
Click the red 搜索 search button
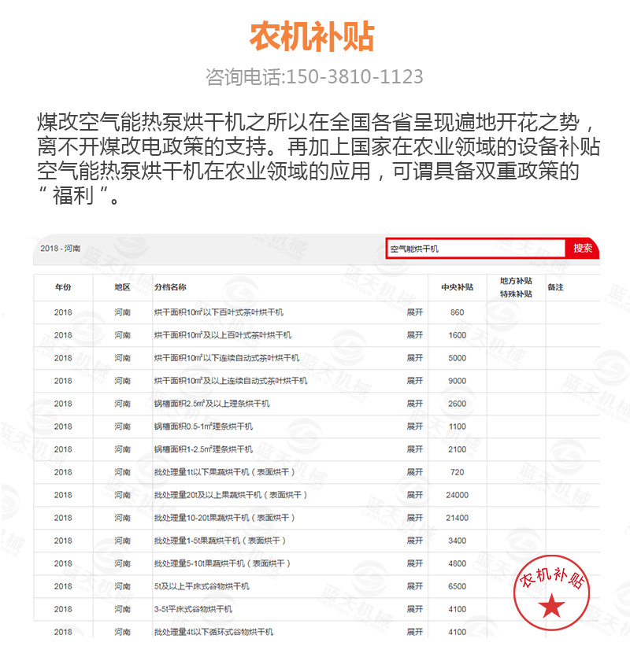click(582, 248)
